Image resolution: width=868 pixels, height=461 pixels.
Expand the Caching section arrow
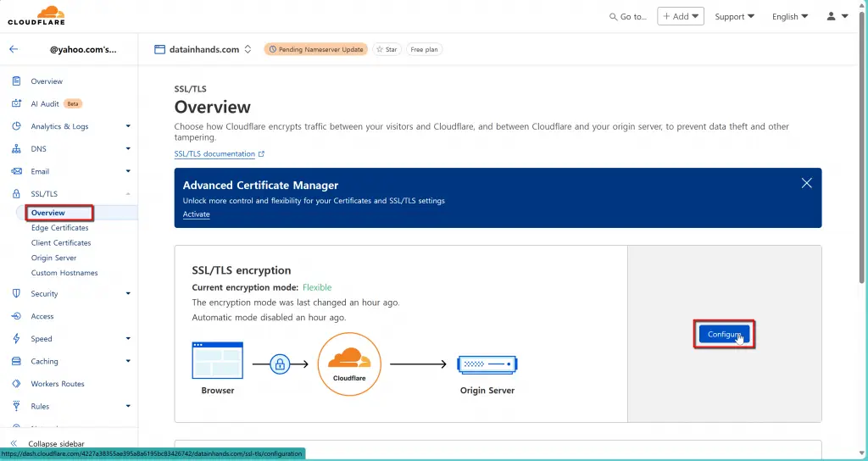[x=128, y=361]
